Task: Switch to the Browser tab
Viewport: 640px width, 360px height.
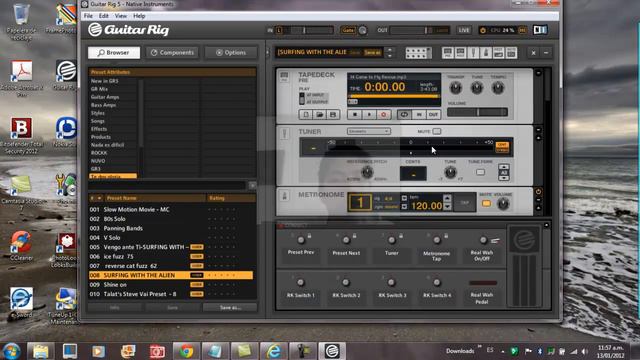Action: point(114,53)
